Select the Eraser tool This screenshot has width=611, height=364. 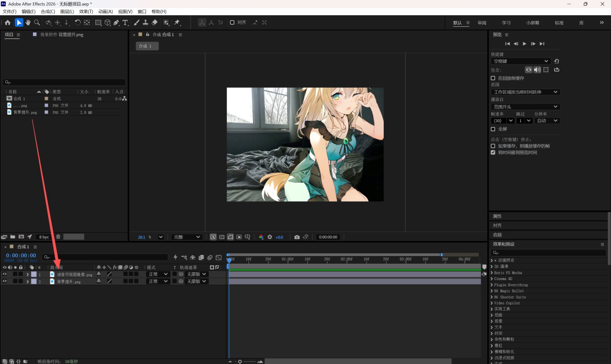(155, 22)
